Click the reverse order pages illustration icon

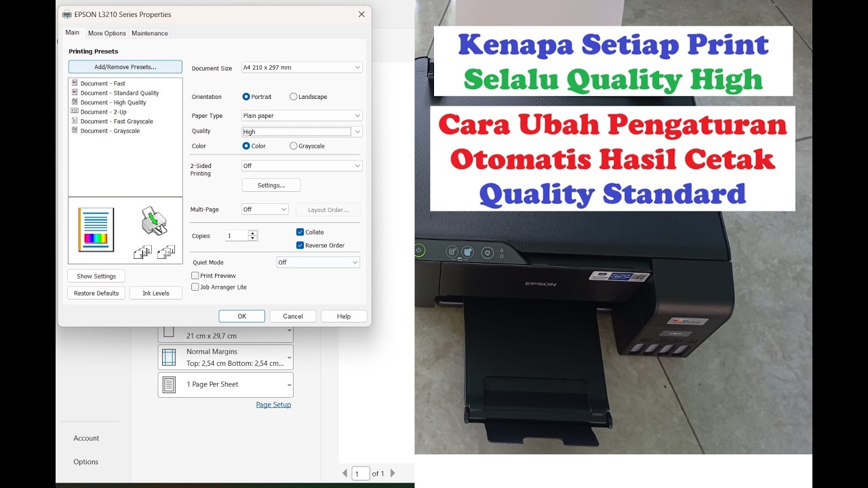coord(166,252)
